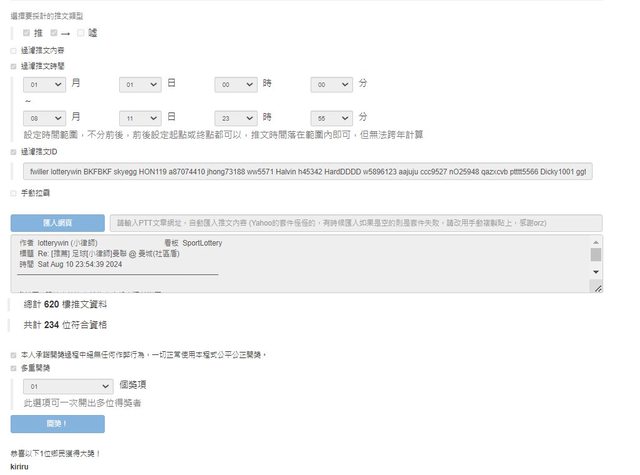Image resolution: width=640 pixels, height=475 pixels.
Task: Click the 匯入網頁 import button
Action: [56, 223]
